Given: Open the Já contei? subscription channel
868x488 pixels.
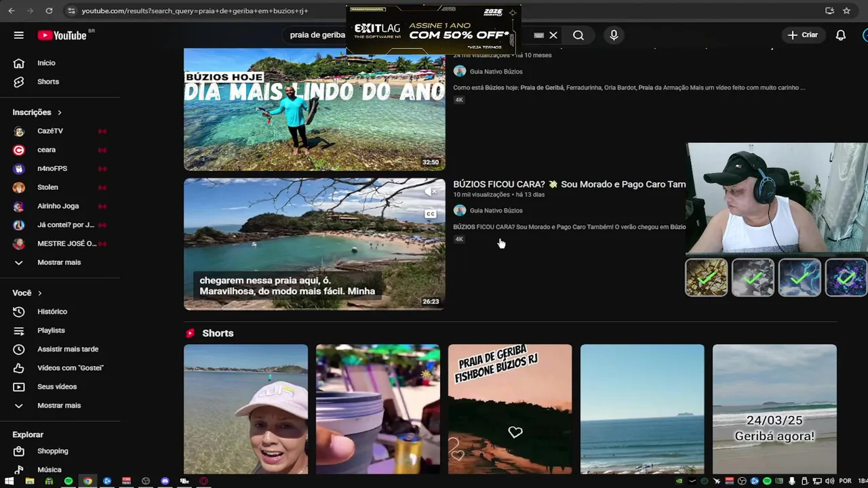Looking at the screenshot, I should point(65,224).
